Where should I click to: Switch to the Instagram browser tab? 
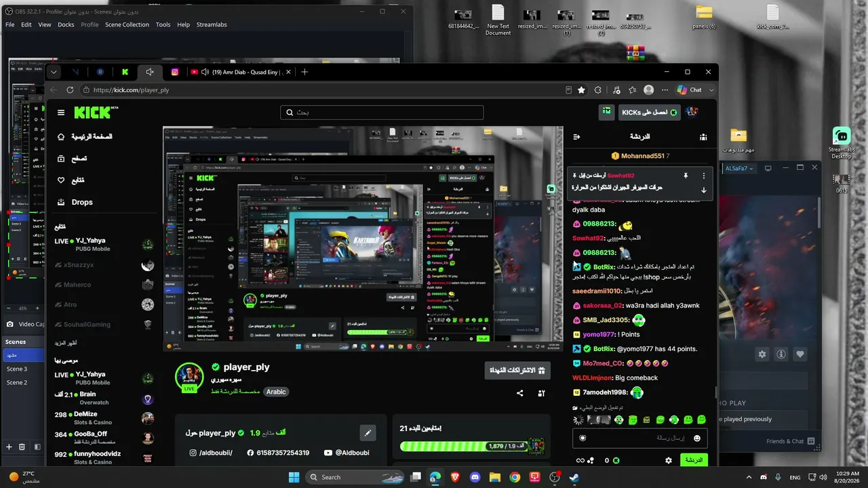175,72
